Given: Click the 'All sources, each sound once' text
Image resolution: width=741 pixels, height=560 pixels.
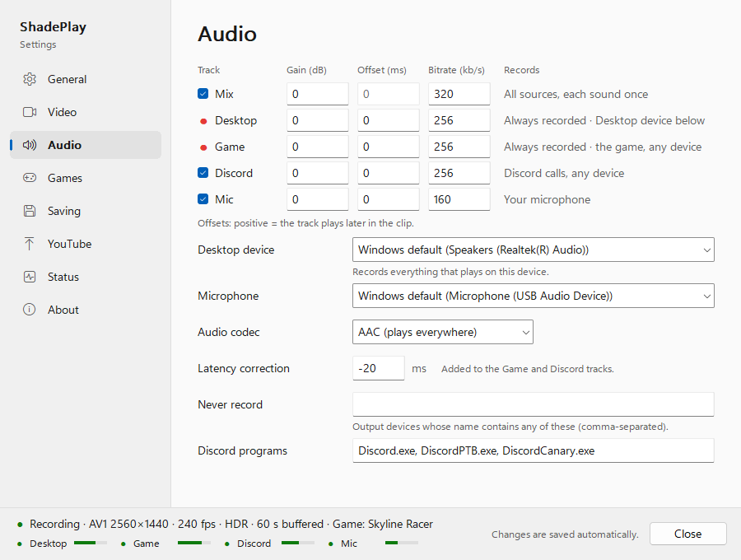Looking at the screenshot, I should point(576,94).
